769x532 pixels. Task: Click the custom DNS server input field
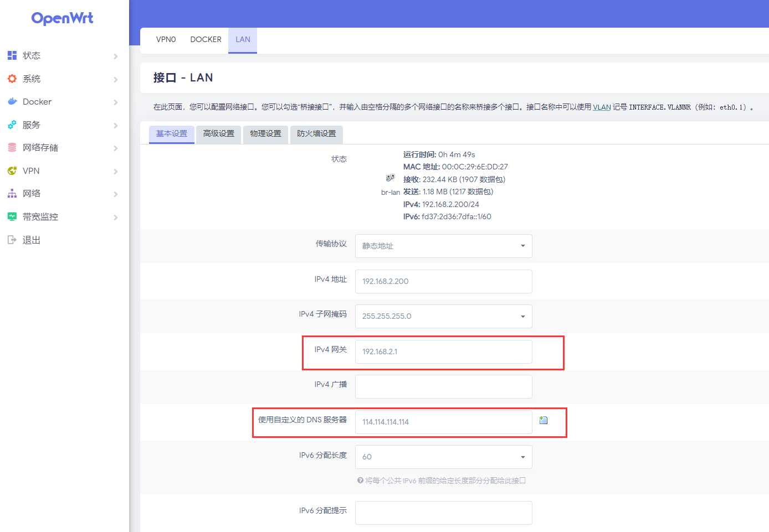[x=443, y=422]
